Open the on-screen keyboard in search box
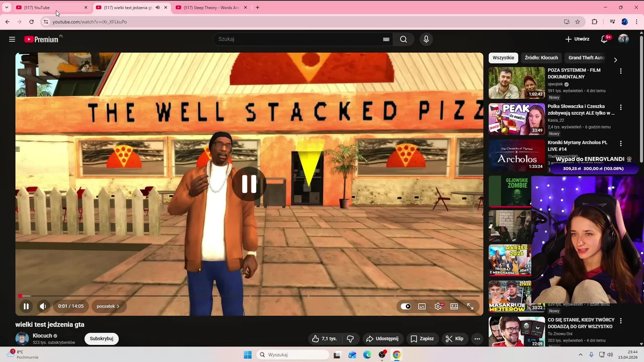This screenshot has width=644, height=362. (386, 39)
